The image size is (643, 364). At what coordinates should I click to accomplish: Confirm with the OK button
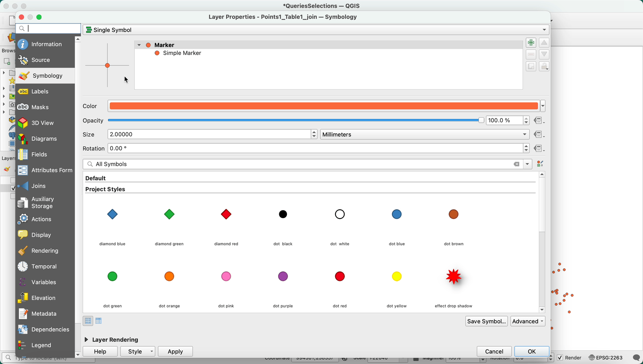tap(532, 352)
